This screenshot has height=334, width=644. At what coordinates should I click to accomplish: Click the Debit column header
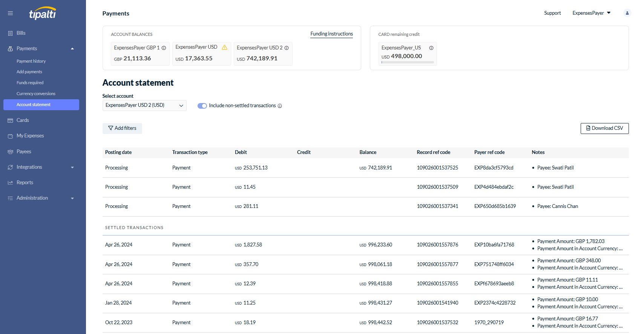coord(241,152)
